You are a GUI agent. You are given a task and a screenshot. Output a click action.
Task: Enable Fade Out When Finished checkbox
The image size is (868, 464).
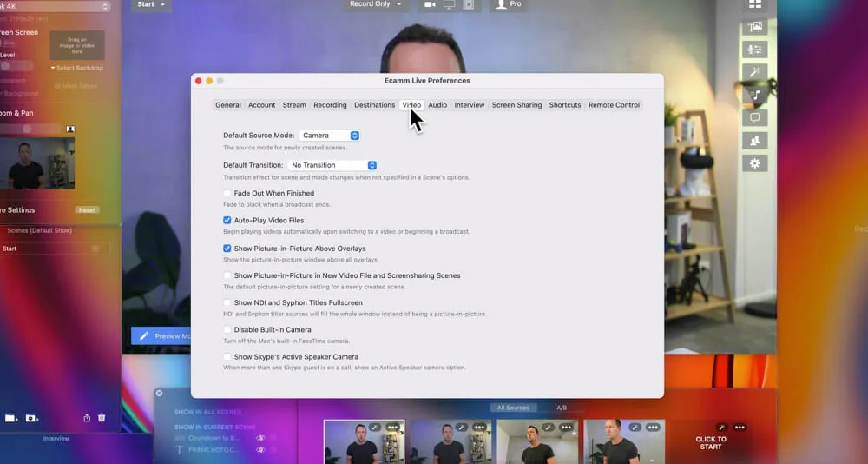227,194
